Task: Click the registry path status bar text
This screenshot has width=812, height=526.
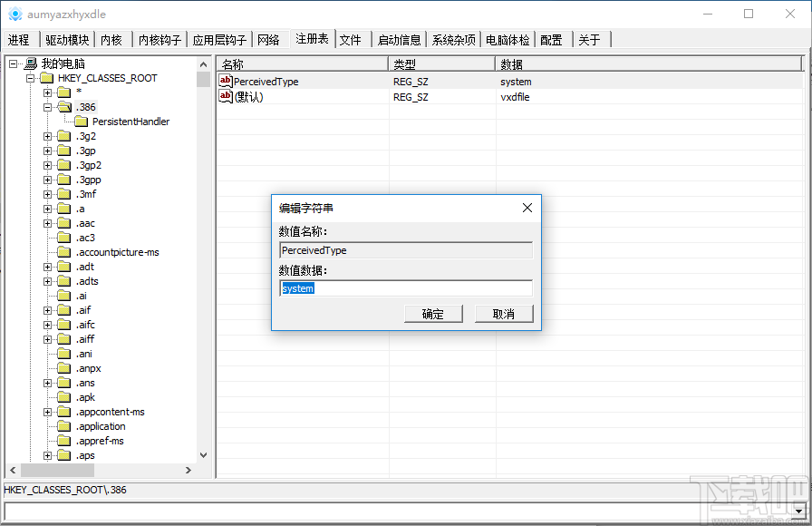Action: coord(65,490)
